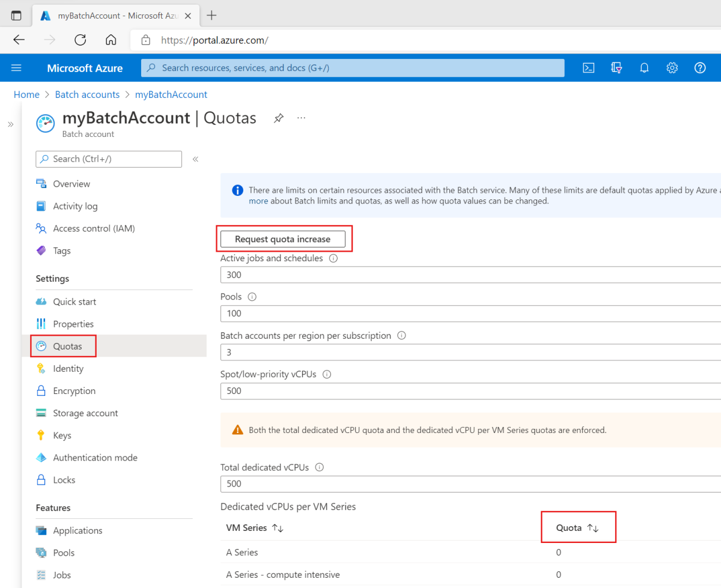Screen dimensions: 721x588
Task: Open the more options ellipsis beside the pin
Action: (x=300, y=118)
